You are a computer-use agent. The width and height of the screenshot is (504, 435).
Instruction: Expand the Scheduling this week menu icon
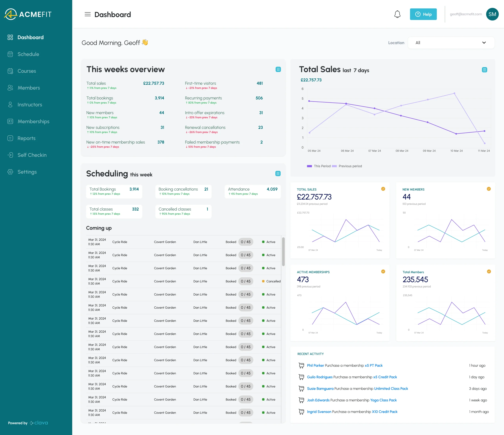coord(278,174)
